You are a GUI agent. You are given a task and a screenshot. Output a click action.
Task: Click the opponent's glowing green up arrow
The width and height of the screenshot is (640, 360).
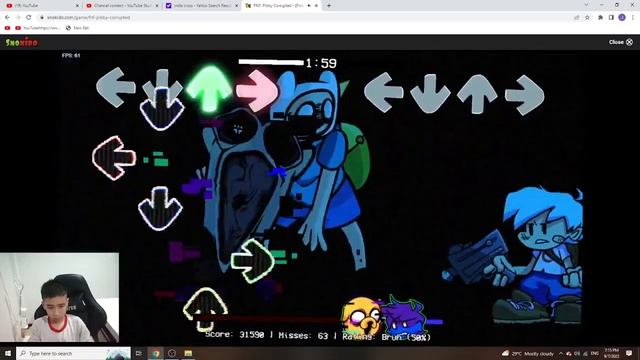tap(209, 89)
